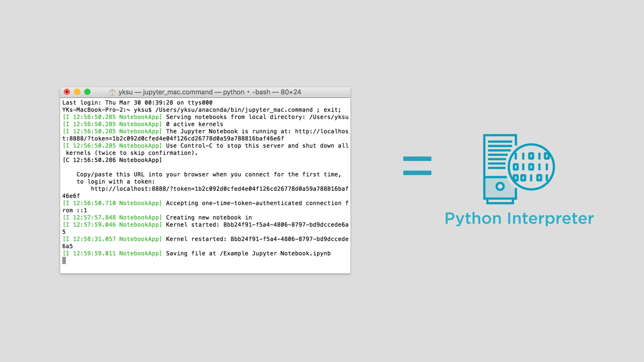Click the yellow minimize button on Terminal window
The width and height of the screenshot is (644, 362).
point(77,92)
